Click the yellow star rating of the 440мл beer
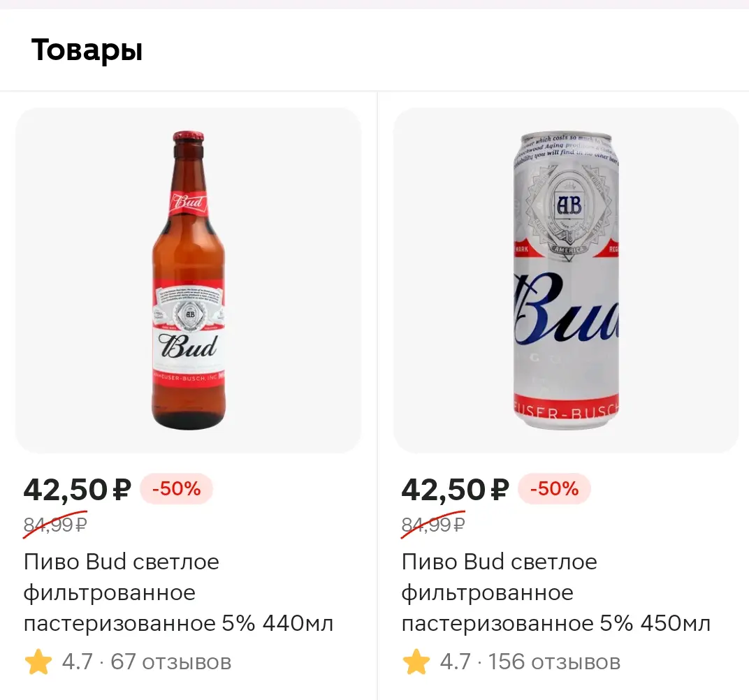Viewport: 749px width, 700px height. (38, 662)
